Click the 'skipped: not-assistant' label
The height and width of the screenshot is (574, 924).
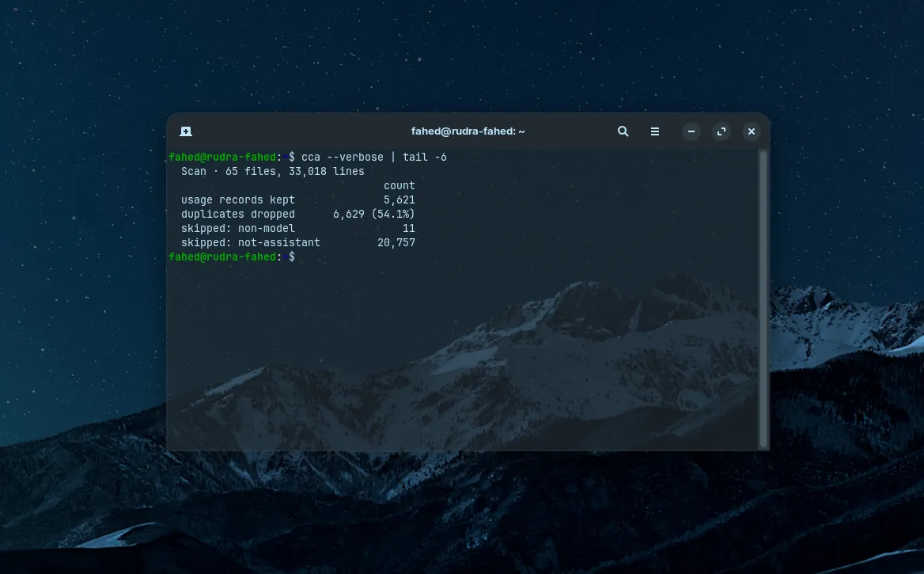(x=251, y=242)
